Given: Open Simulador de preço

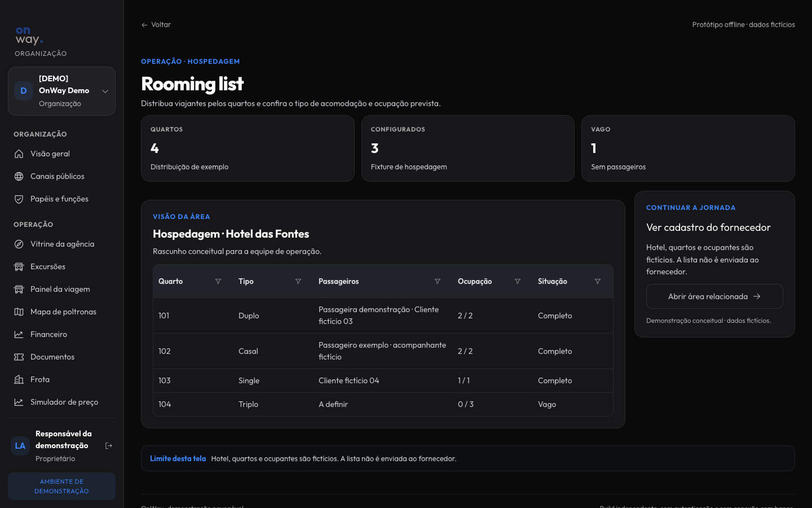Looking at the screenshot, I should click(x=61, y=402).
